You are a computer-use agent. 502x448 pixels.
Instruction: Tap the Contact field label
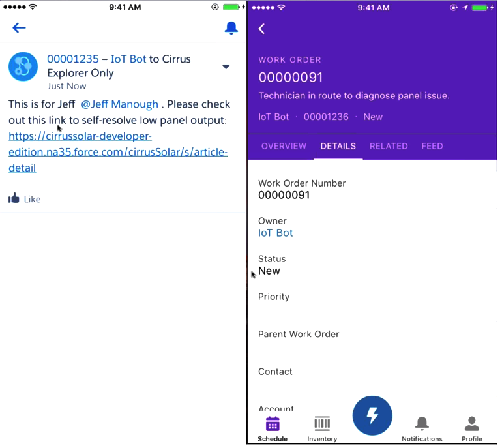point(275,372)
